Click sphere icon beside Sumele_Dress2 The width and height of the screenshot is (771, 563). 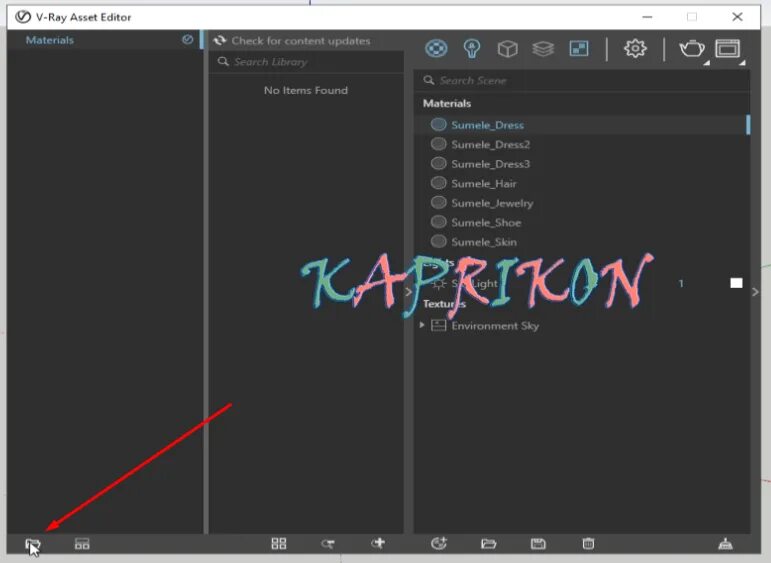[438, 144]
